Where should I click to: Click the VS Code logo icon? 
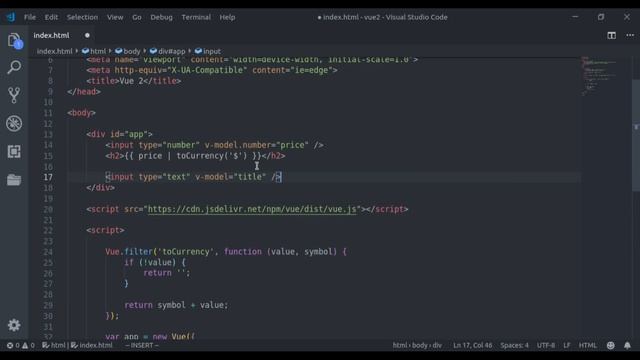click(x=11, y=17)
